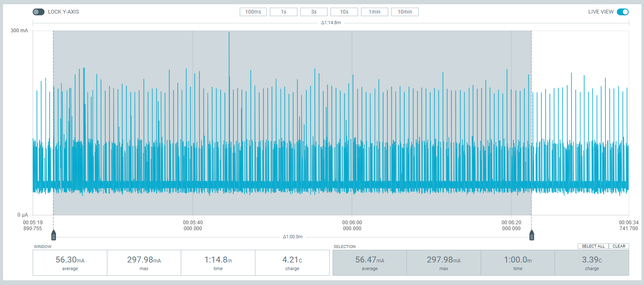
Task: Click the selection time 1:00.0 m value
Action: tap(518, 260)
